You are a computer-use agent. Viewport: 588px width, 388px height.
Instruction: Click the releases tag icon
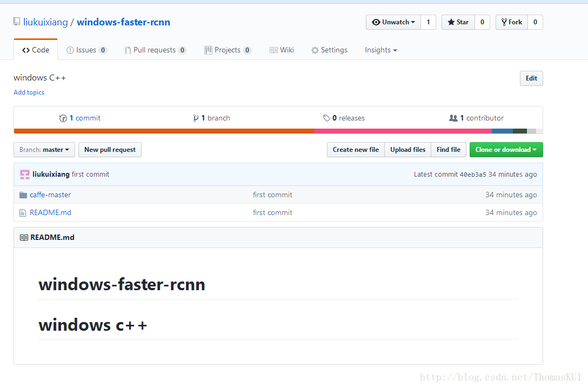click(x=326, y=118)
